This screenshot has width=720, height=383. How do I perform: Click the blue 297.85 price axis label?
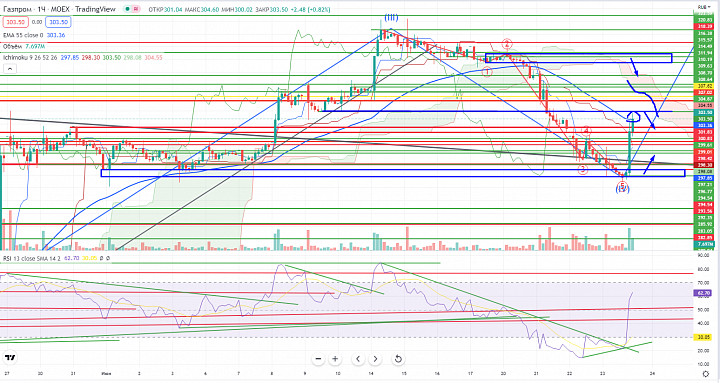704,178
